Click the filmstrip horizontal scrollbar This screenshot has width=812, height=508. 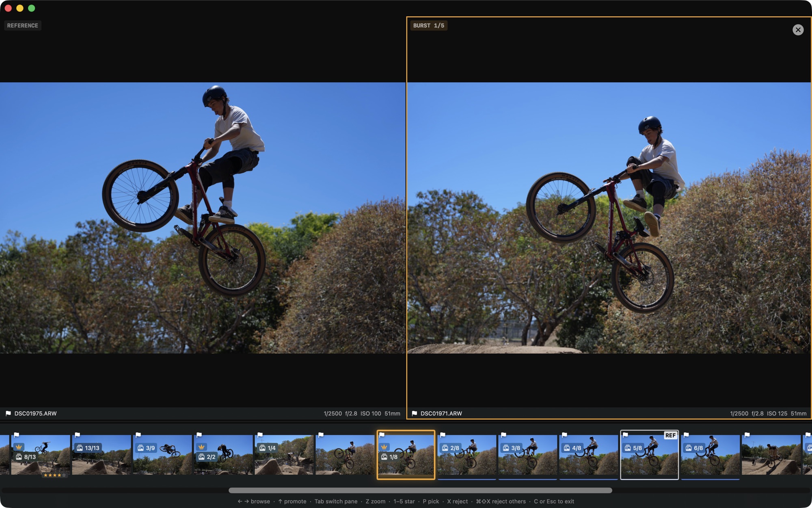tap(420, 490)
